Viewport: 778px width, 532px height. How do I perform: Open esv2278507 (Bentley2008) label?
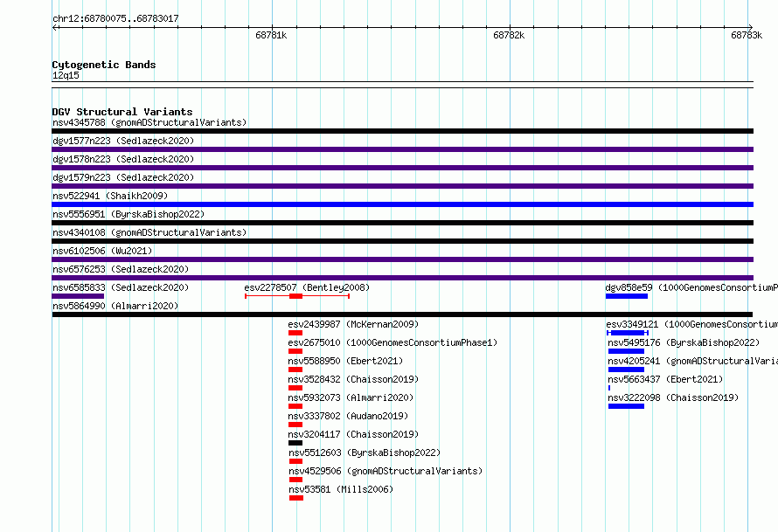click(x=307, y=287)
